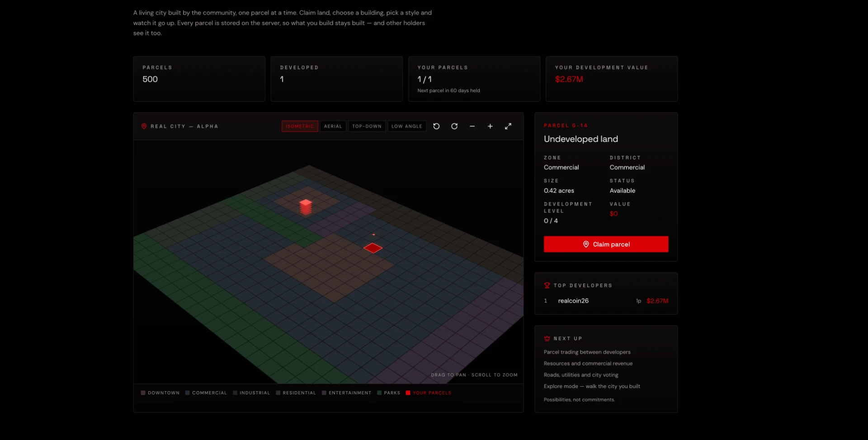Image resolution: width=868 pixels, height=440 pixels.
Task: Click the trophy icon next to Top Developers
Action: click(547, 286)
